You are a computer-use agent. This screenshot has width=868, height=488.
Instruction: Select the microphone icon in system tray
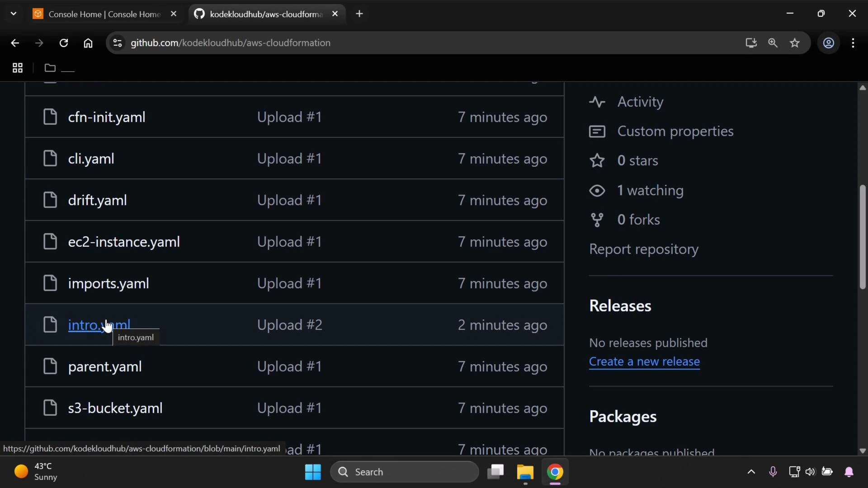(773, 472)
